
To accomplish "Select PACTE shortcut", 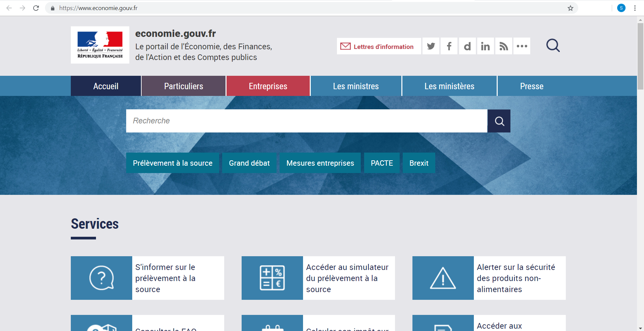I will [382, 163].
